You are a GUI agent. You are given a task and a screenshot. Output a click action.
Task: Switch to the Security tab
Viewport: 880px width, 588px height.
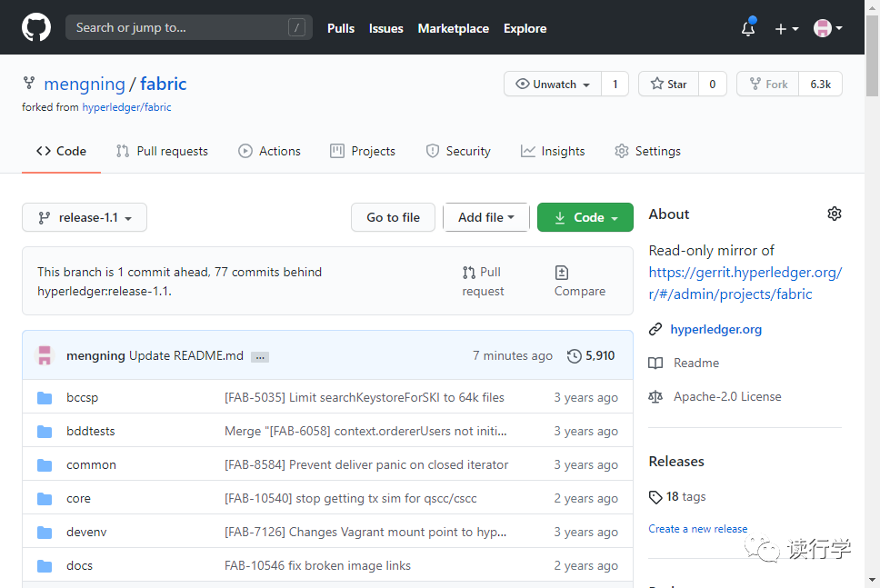coord(458,151)
